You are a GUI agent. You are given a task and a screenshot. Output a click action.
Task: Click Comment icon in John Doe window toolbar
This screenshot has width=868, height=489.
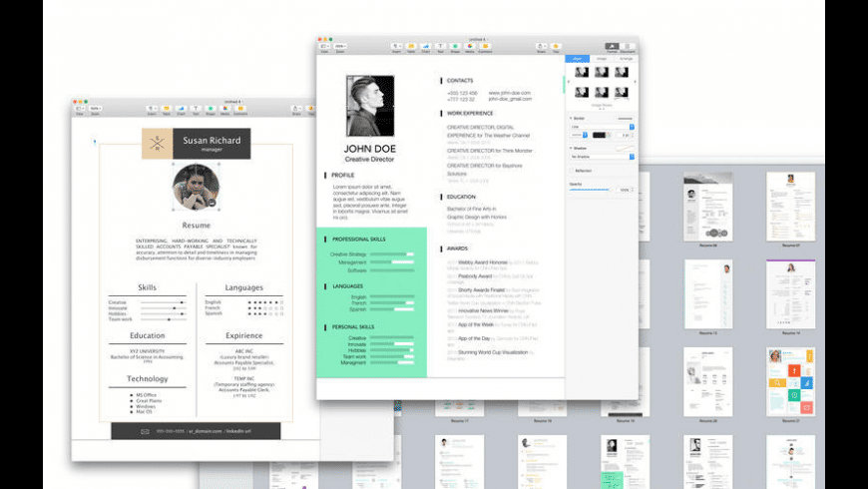click(x=486, y=47)
